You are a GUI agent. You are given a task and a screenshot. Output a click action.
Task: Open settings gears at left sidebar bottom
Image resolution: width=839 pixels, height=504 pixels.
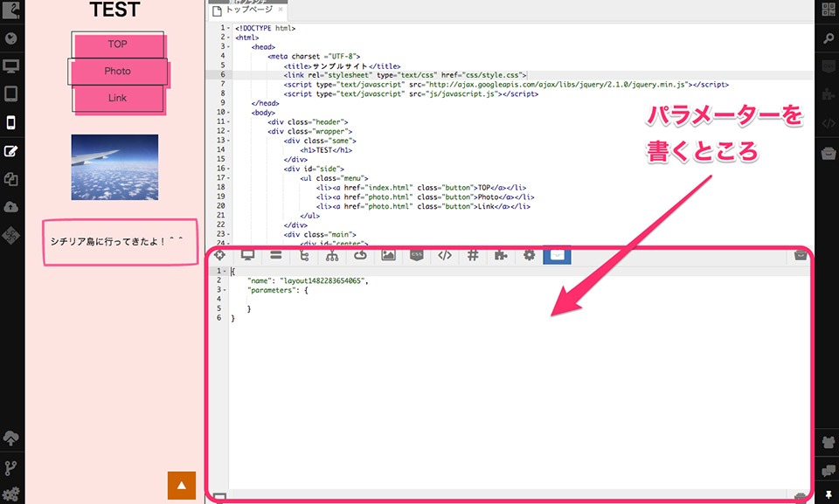click(x=10, y=494)
